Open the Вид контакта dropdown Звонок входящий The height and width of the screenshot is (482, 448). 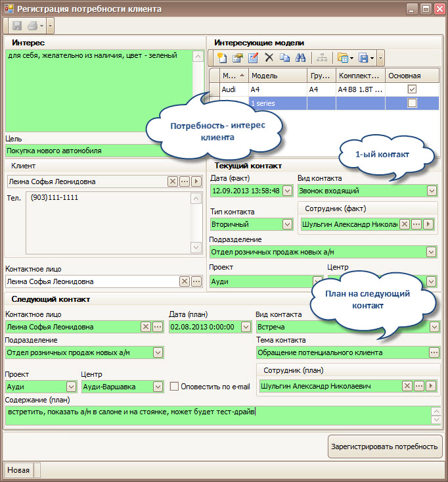coord(432,191)
